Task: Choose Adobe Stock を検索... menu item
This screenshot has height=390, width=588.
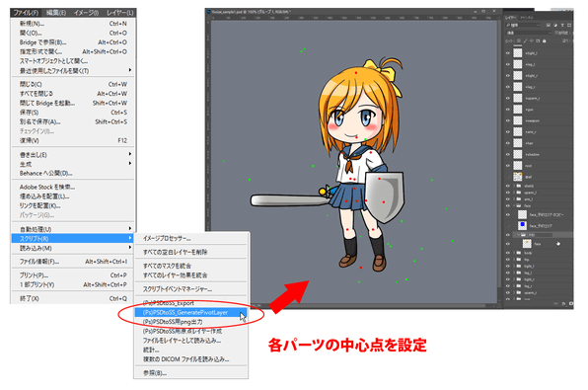Action: point(73,187)
